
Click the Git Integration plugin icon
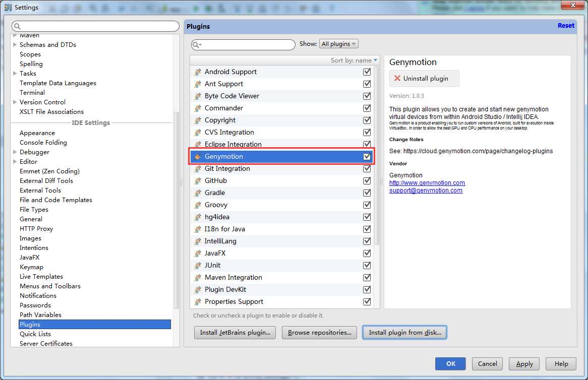198,169
